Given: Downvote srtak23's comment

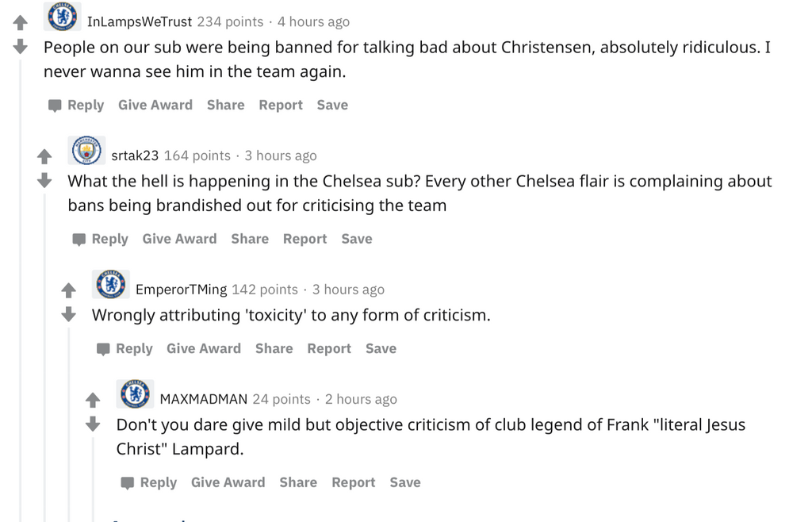Looking at the screenshot, I should point(44,181).
